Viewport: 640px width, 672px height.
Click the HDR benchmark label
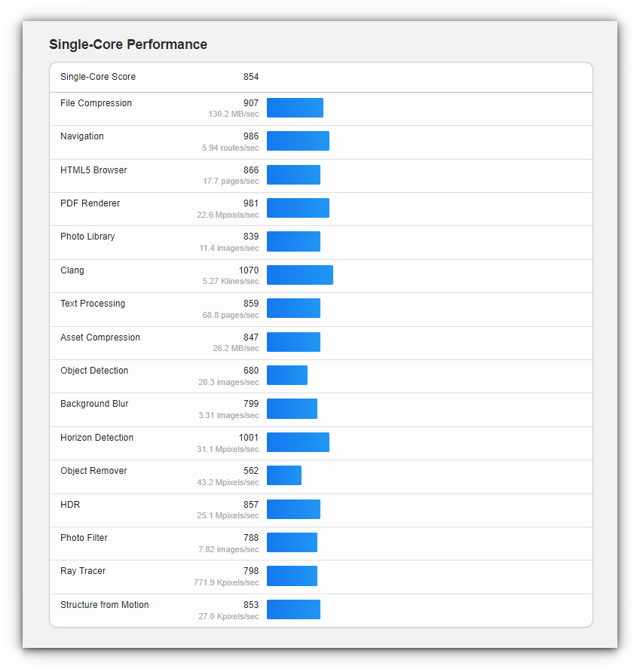click(x=69, y=505)
